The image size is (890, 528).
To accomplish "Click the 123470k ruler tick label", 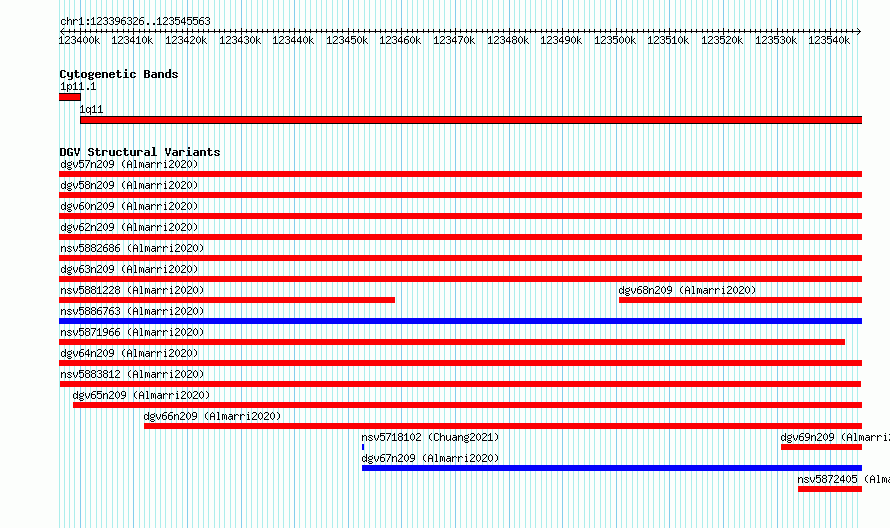I will click(454, 40).
